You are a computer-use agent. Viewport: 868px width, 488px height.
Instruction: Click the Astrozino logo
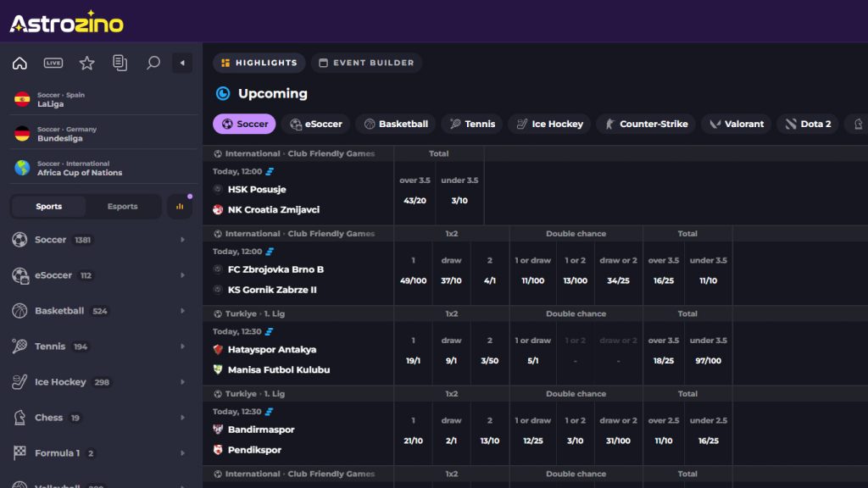(x=66, y=22)
